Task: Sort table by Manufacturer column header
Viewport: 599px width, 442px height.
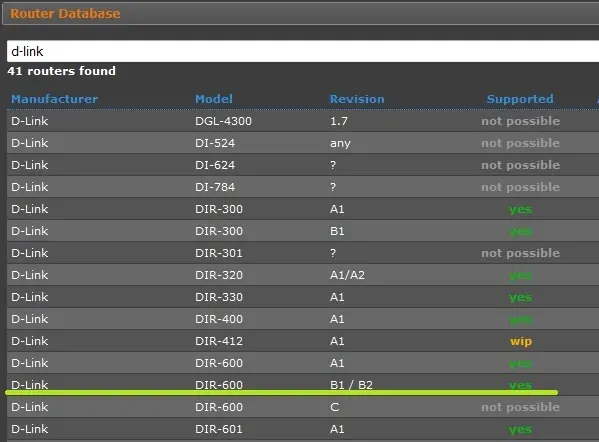Action: (55, 99)
